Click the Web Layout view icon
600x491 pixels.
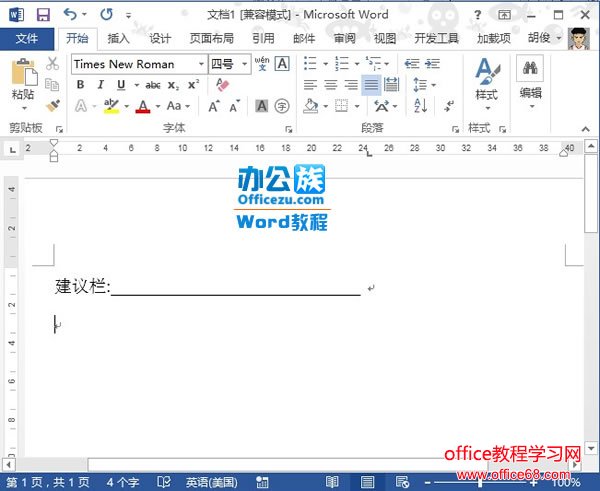(x=402, y=482)
